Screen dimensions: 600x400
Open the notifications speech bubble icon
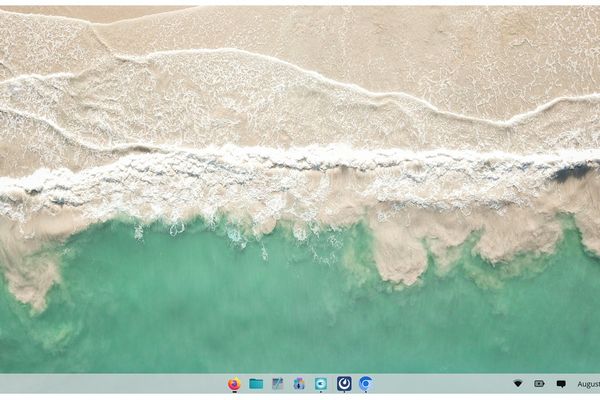coord(561,384)
